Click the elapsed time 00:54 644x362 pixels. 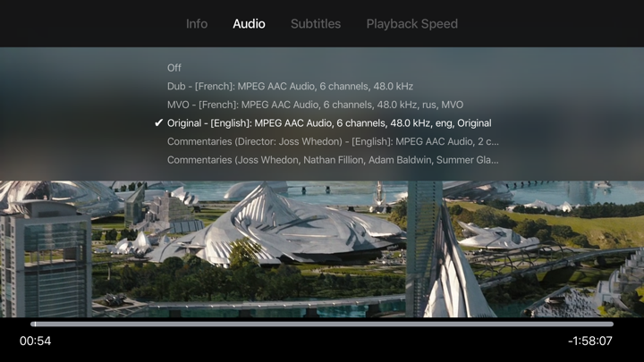coord(35,341)
